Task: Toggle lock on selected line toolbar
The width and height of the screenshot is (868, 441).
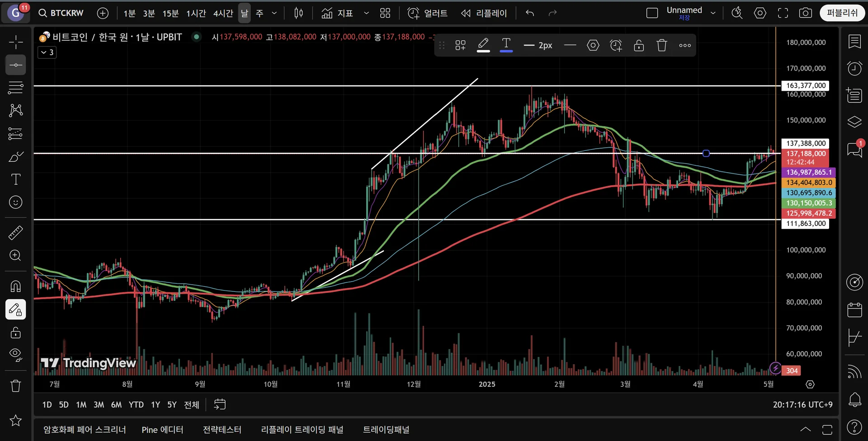Action: pyautogui.click(x=639, y=45)
